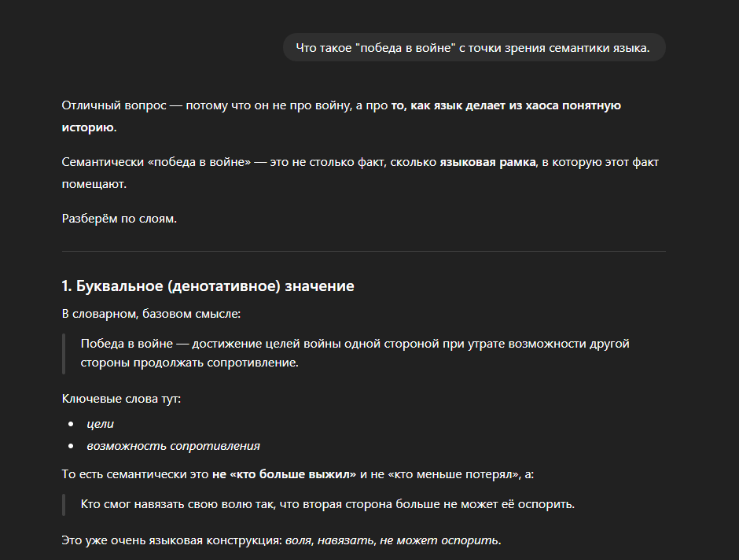Image resolution: width=739 pixels, height=560 pixels.
Task: Click the paragraph starting "То есть семантически"
Action: tap(134, 474)
